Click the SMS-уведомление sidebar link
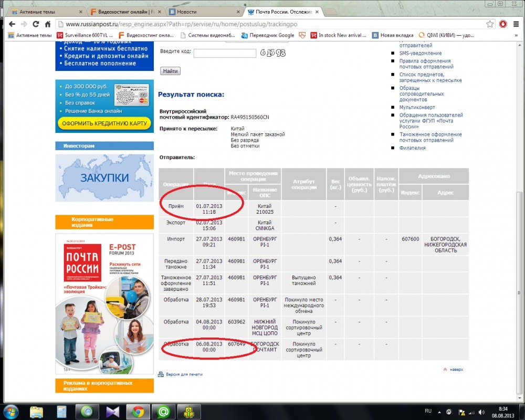 pyautogui.click(x=420, y=53)
